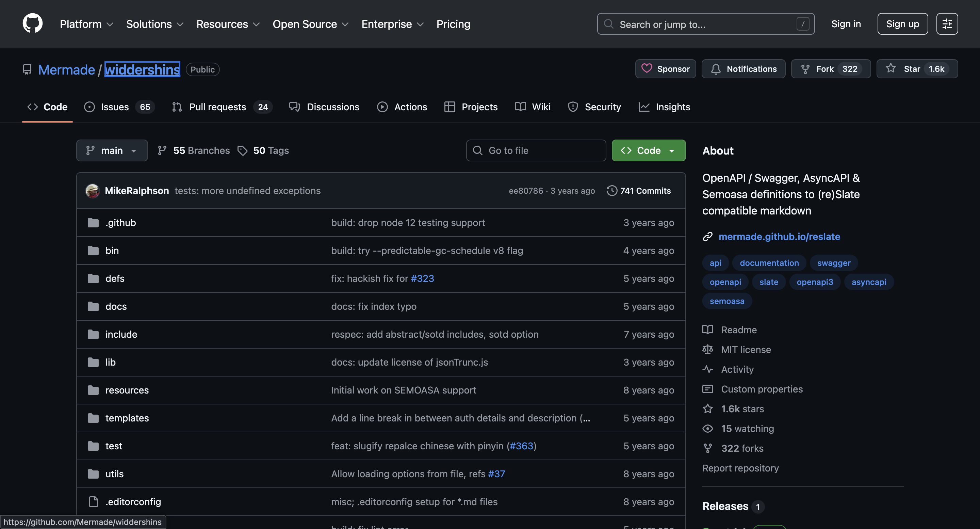Expand the main branch dropdown
This screenshot has height=529, width=980.
[x=112, y=150]
